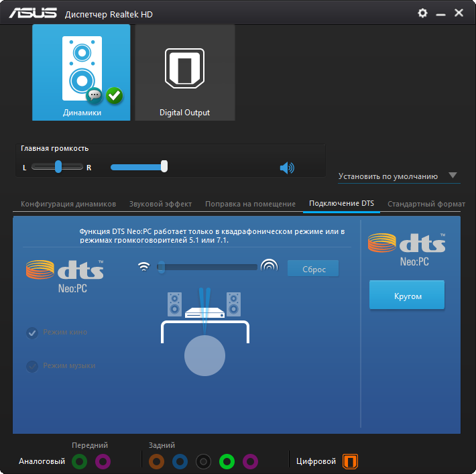
Task: Select the Подключение DTS tab
Action: click(x=341, y=203)
